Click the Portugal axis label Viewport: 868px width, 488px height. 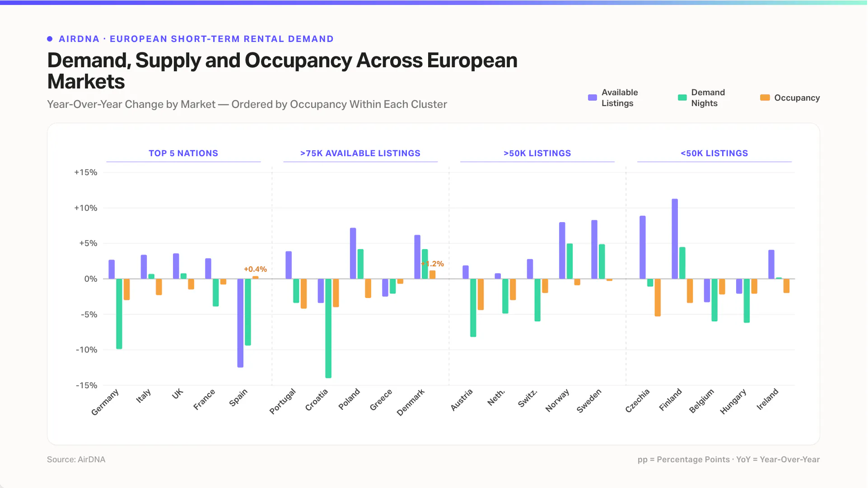(283, 401)
